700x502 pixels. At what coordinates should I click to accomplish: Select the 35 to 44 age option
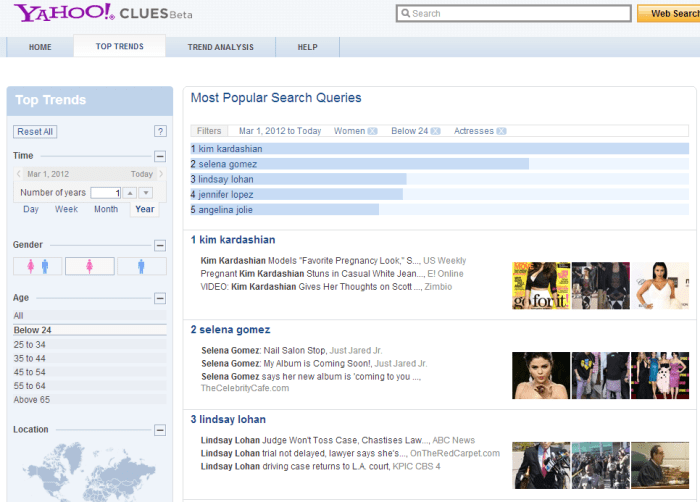[x=90, y=358]
